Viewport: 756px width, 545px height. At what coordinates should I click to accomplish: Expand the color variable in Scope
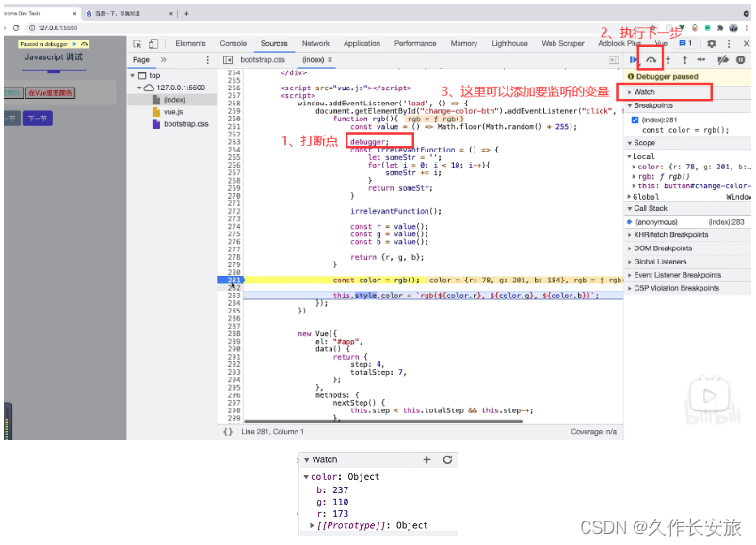pos(634,167)
